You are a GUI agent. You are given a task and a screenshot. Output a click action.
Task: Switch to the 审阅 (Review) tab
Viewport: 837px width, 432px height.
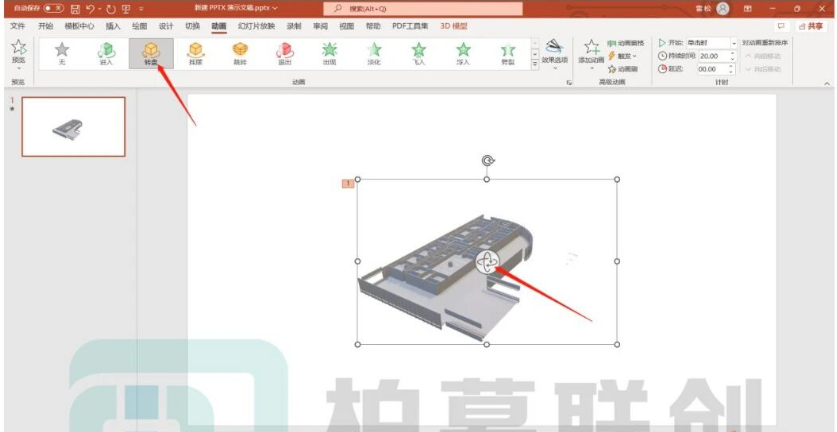coord(320,26)
